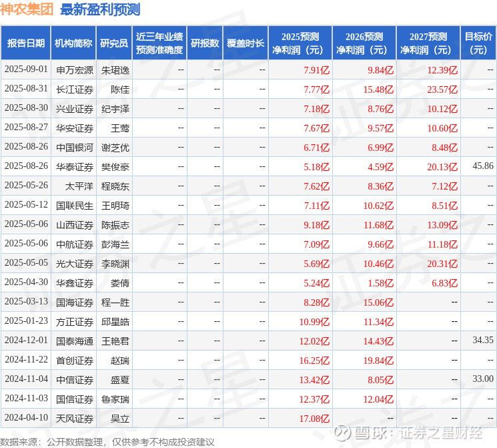Click the 近三年业绩预测准确度 column header
497x448 pixels.
click(x=159, y=43)
